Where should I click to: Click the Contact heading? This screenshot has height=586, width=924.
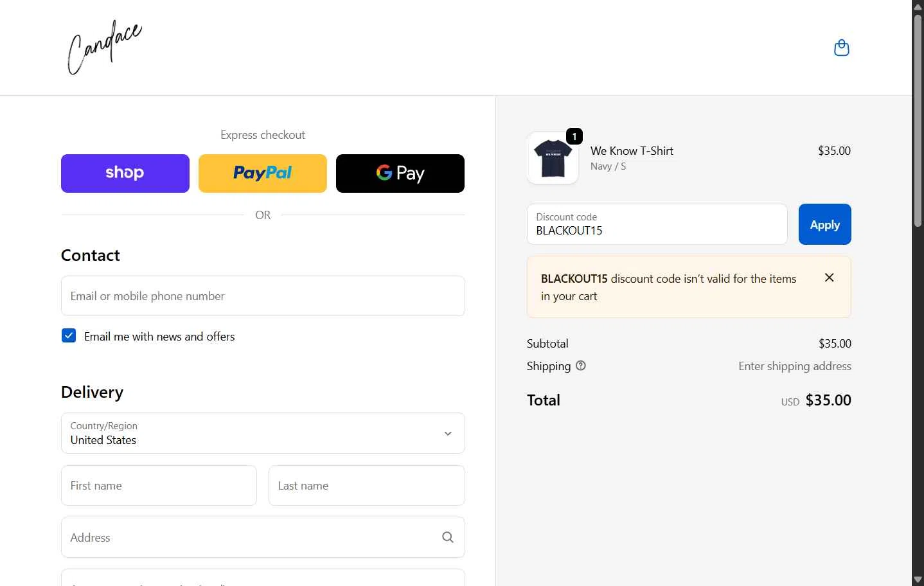91,255
